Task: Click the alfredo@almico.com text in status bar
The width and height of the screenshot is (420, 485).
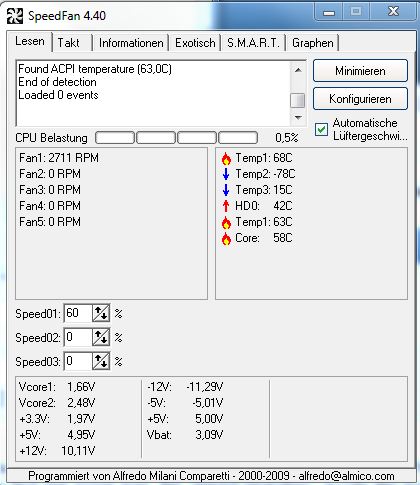Action: [x=346, y=476]
